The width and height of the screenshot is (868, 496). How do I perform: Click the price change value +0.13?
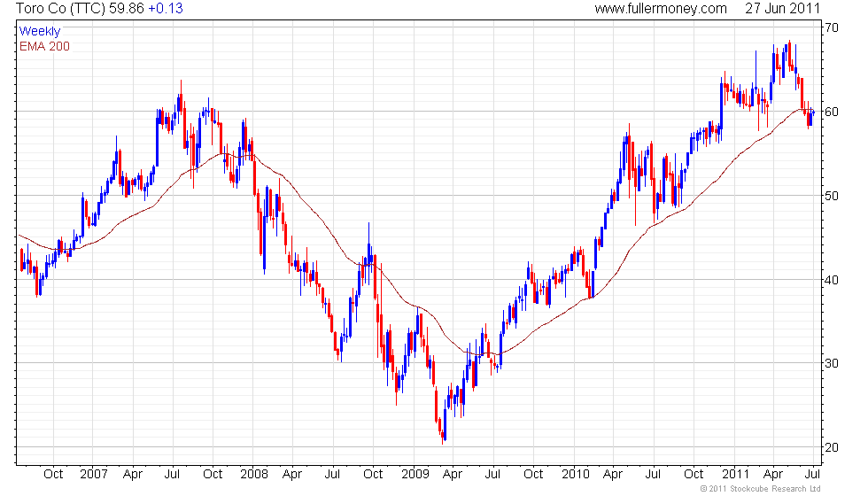tap(166, 8)
